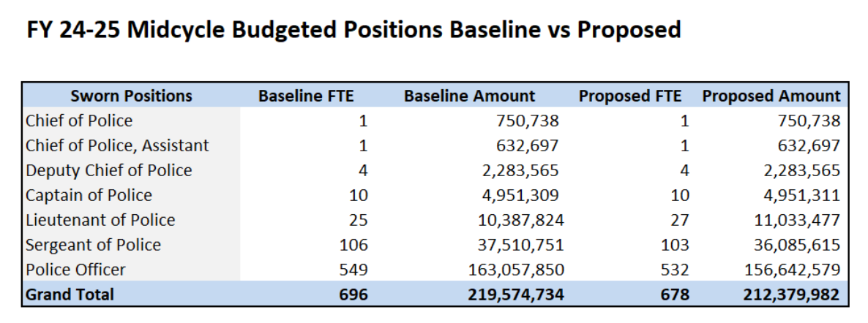Click the Chief of Police row label
Viewport: 868px width, 323px height.
79,121
